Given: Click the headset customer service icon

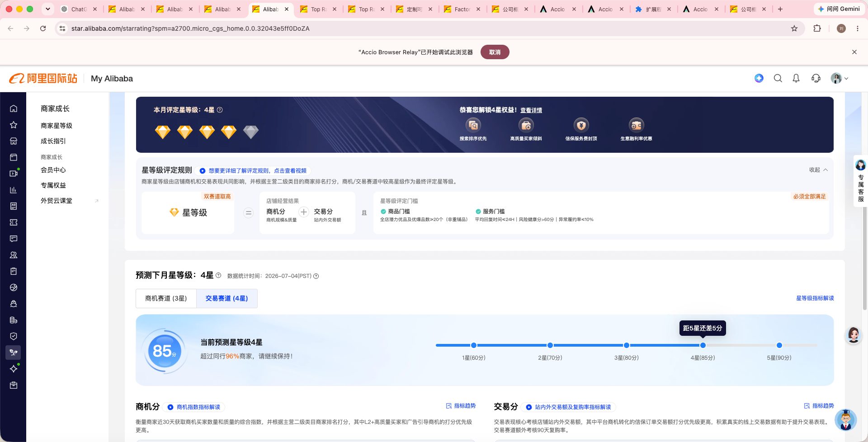Looking at the screenshot, I should [816, 78].
